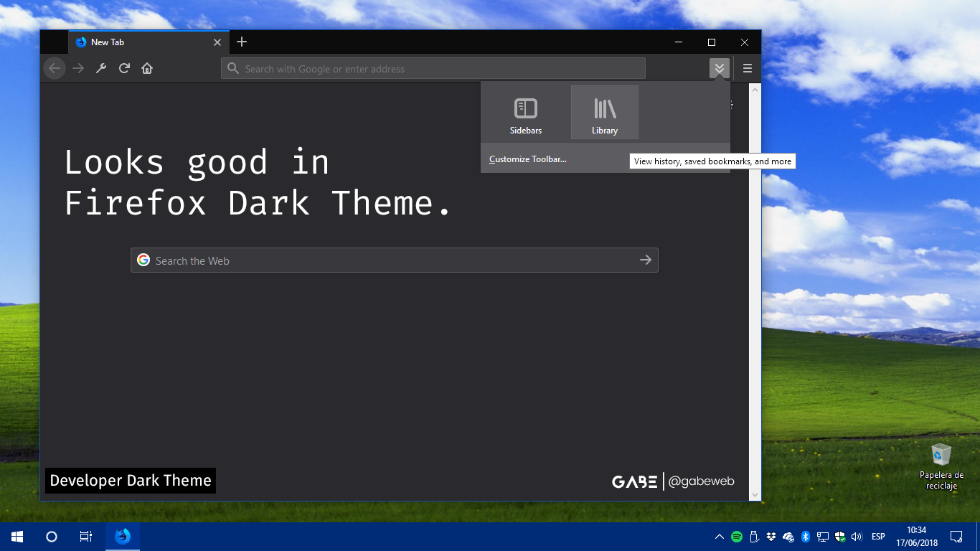Open network status tray icon

pyautogui.click(x=823, y=537)
